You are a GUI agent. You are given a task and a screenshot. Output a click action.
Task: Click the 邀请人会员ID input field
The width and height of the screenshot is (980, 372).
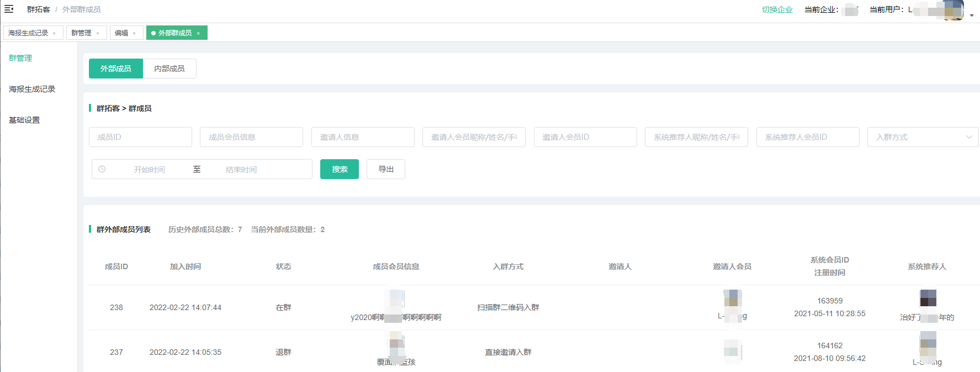585,137
